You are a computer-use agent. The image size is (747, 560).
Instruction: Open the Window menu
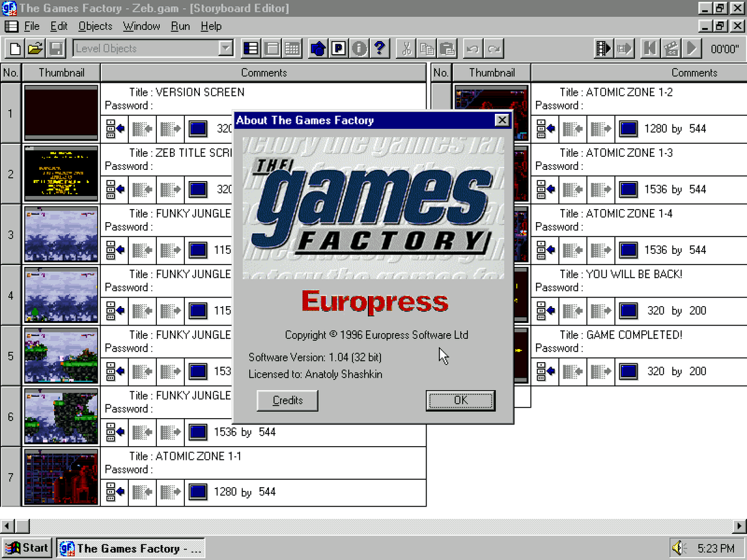(x=141, y=26)
